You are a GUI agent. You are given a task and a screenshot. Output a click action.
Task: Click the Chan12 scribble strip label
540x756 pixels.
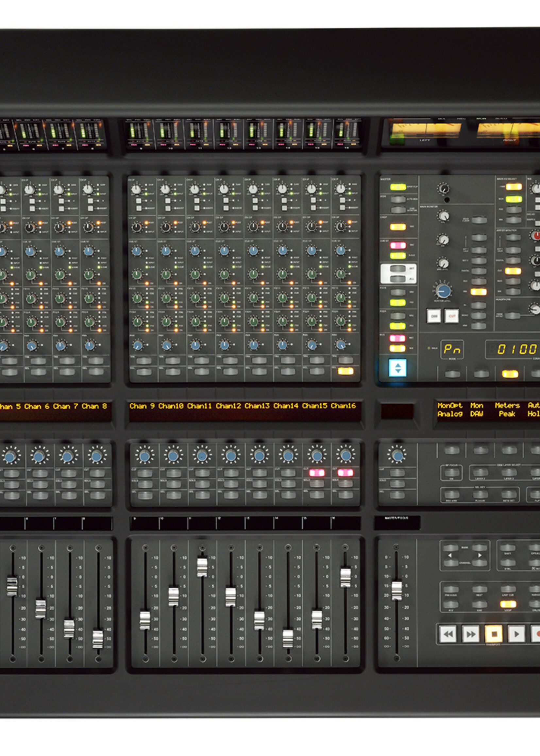coord(229,406)
